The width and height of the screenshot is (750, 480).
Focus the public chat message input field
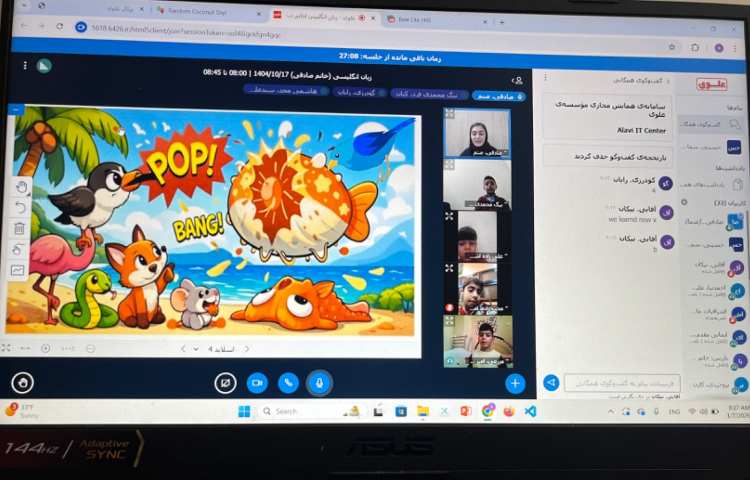622,383
